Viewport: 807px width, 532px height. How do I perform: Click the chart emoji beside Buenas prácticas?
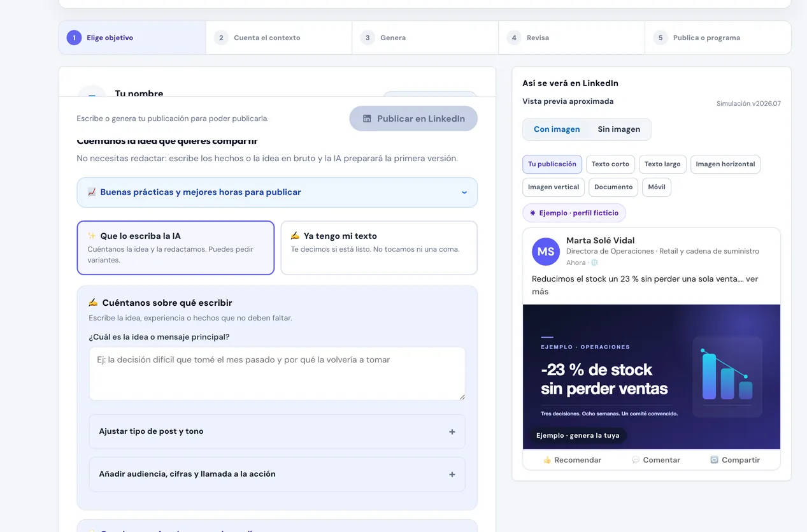(x=92, y=192)
